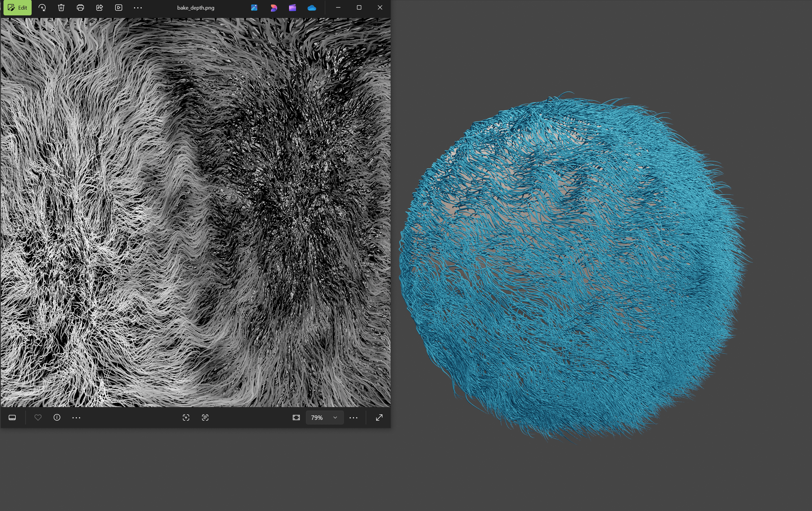Open the 79% zoom level dropdown
The image size is (812, 511).
click(324, 418)
